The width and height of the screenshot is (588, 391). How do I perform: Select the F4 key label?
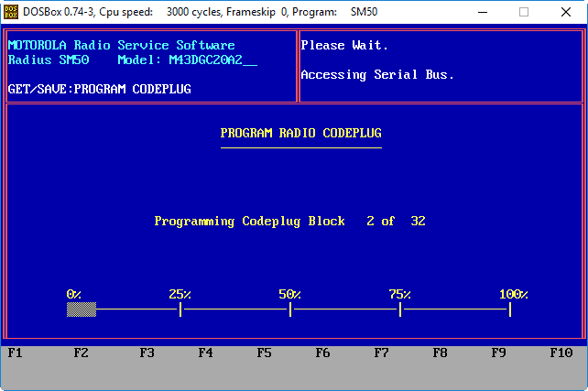(205, 352)
